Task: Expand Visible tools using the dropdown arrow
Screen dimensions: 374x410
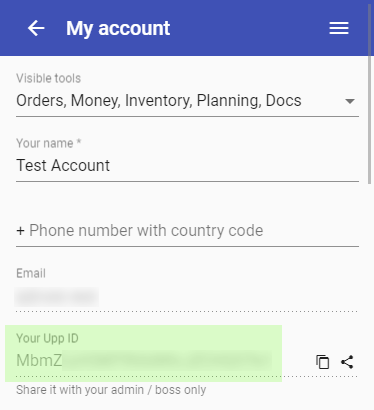Action: point(350,101)
